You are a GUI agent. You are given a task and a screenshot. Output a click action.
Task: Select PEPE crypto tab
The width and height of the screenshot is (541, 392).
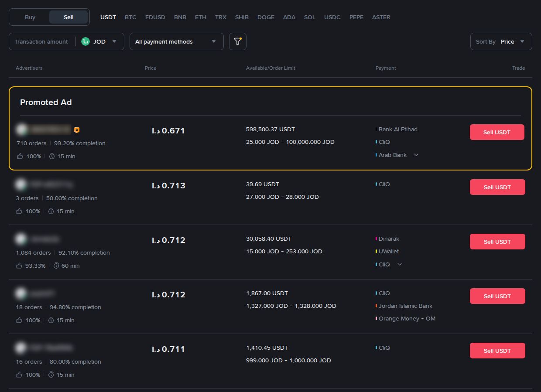[356, 17]
